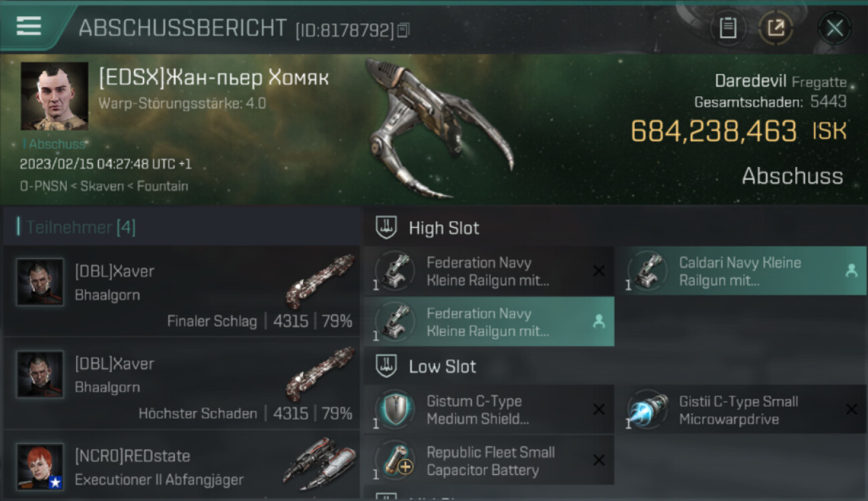
Task: Click the clipboard icon in the header
Action: 728,28
